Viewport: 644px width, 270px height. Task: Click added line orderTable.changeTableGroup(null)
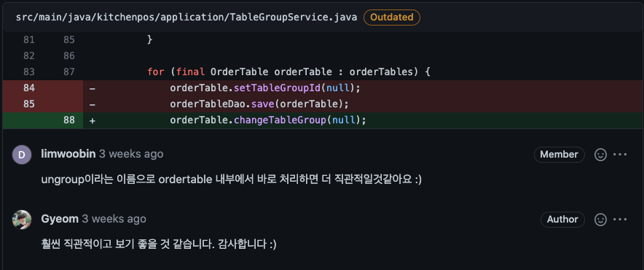[268, 120]
